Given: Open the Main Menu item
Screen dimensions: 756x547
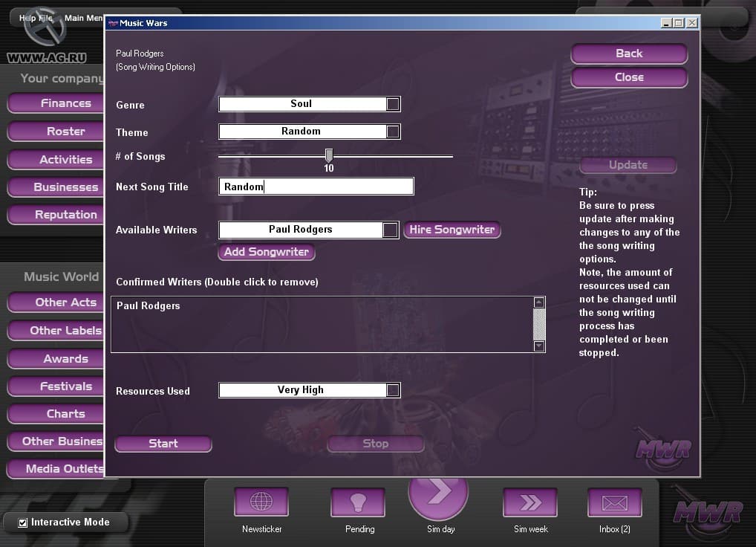Looking at the screenshot, I should click(x=84, y=18).
